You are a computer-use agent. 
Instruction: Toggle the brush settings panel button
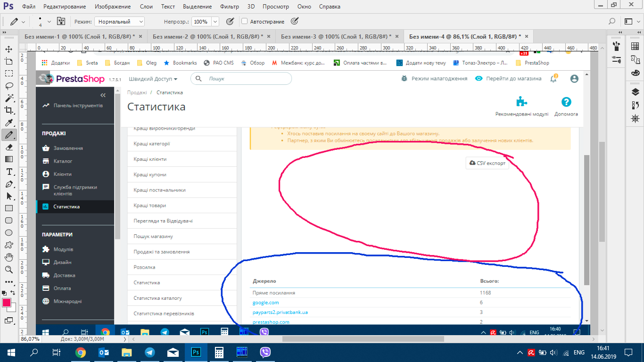point(61,21)
